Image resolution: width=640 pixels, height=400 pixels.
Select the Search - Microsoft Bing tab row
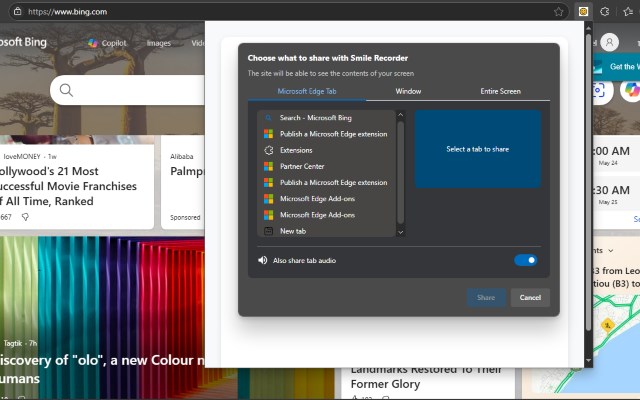coord(326,118)
